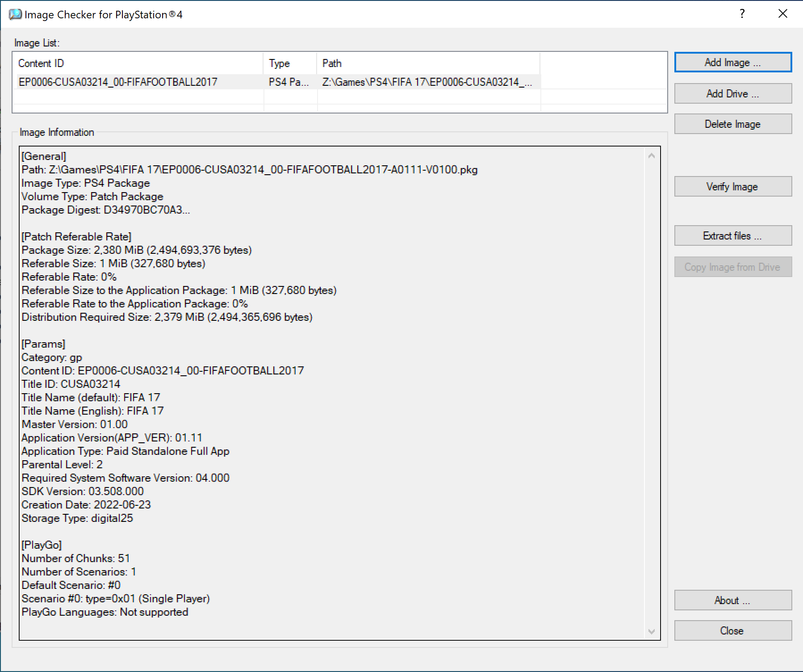Click the PS4 Pa... type cell
The image size is (803, 672).
[x=289, y=82]
